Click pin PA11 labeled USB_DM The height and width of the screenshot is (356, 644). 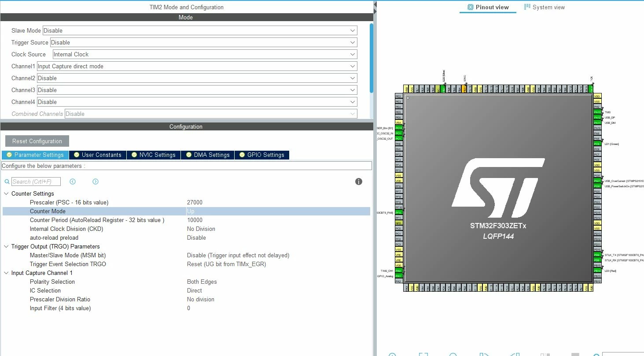pyautogui.click(x=597, y=122)
